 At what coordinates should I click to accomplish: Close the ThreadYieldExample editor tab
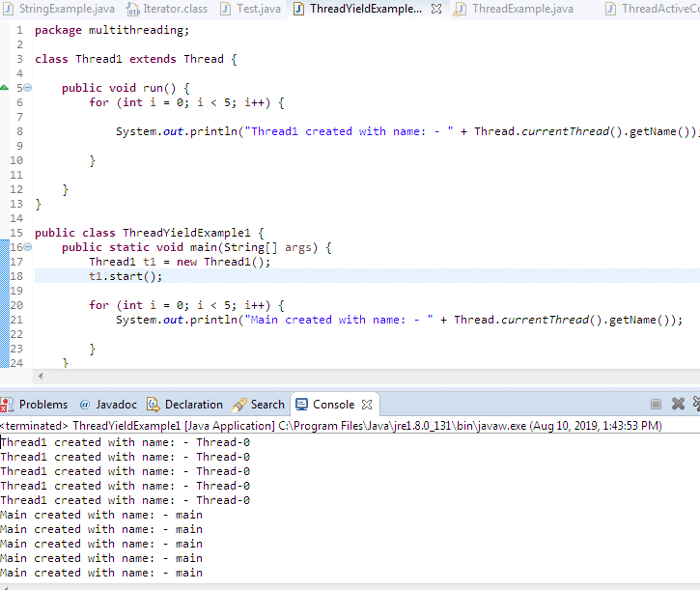(436, 9)
